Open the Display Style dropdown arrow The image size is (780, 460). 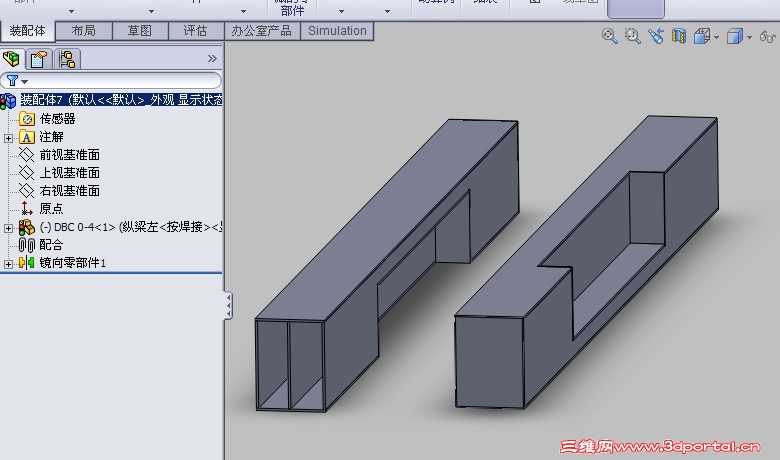point(750,37)
